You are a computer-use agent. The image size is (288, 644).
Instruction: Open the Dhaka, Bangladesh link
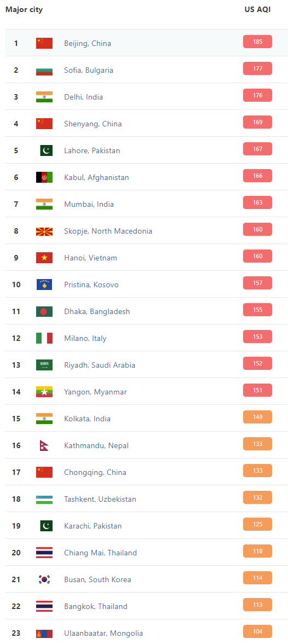pos(97,312)
